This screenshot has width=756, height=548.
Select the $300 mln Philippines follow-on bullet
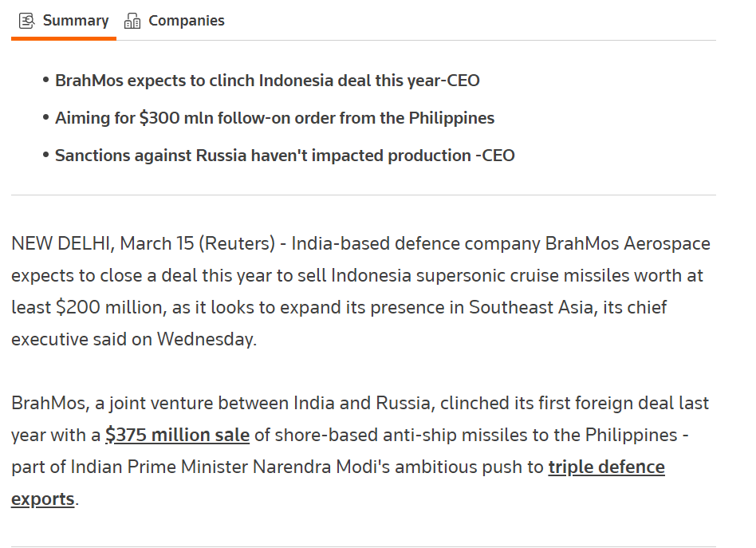tap(274, 118)
